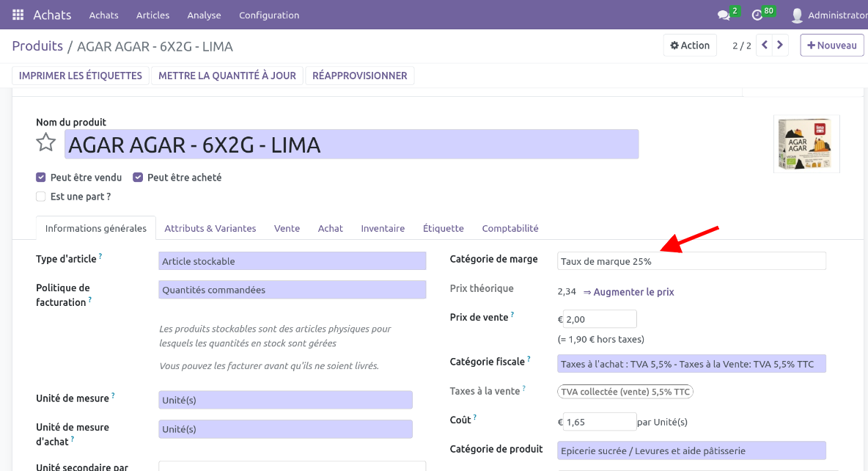868x471 pixels.
Task: Open the apps grid menu icon
Action: click(18, 15)
